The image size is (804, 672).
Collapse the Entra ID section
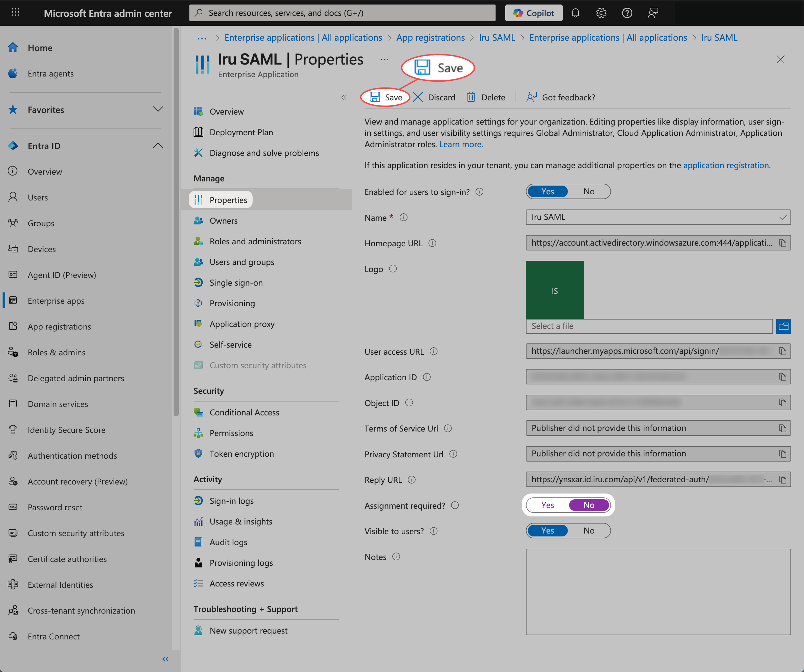(158, 146)
